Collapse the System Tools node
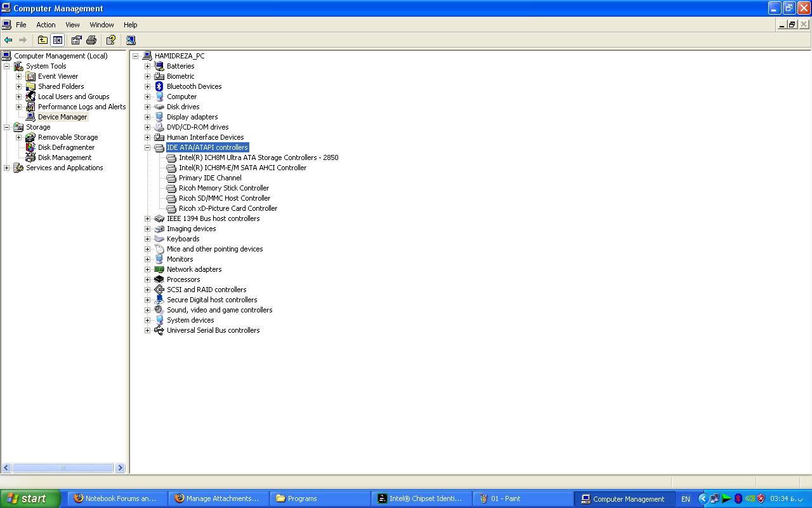Viewport: 812px width, 508px height. coord(7,66)
